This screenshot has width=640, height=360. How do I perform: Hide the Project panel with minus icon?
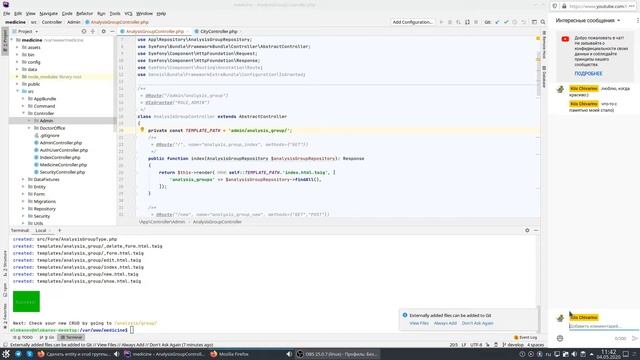coord(112,31)
